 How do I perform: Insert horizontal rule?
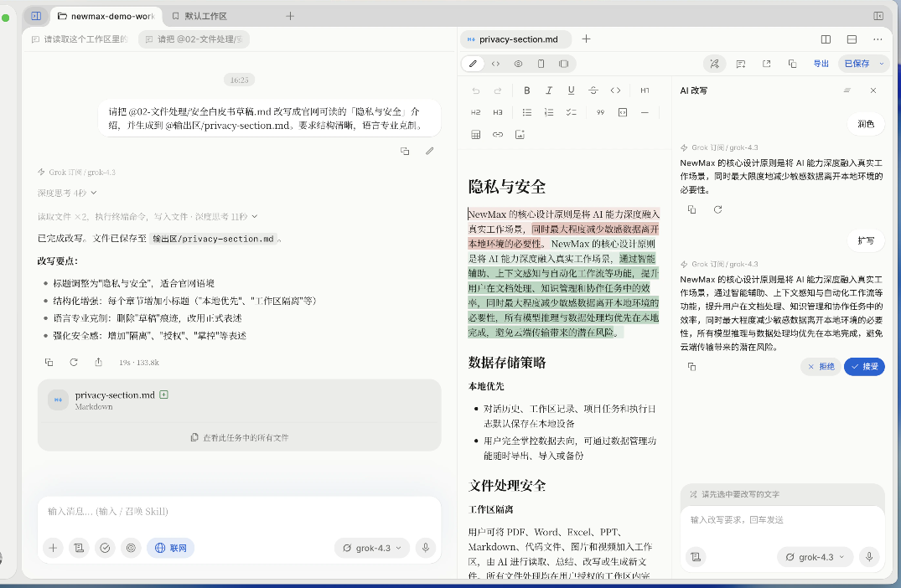tap(645, 112)
